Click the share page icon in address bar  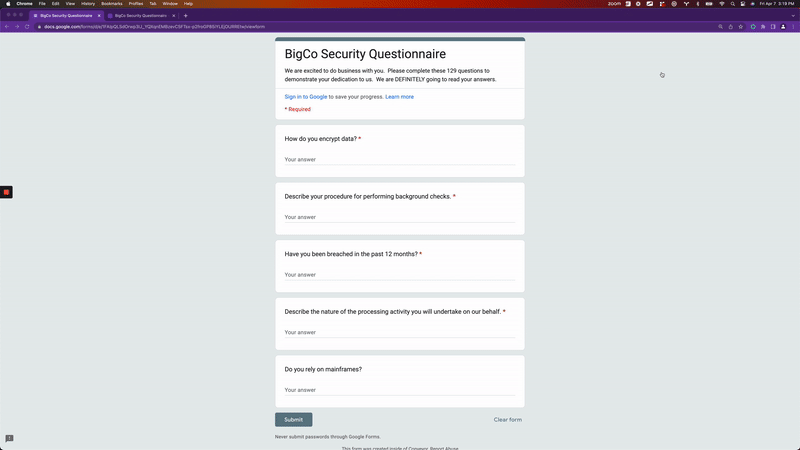(731, 27)
